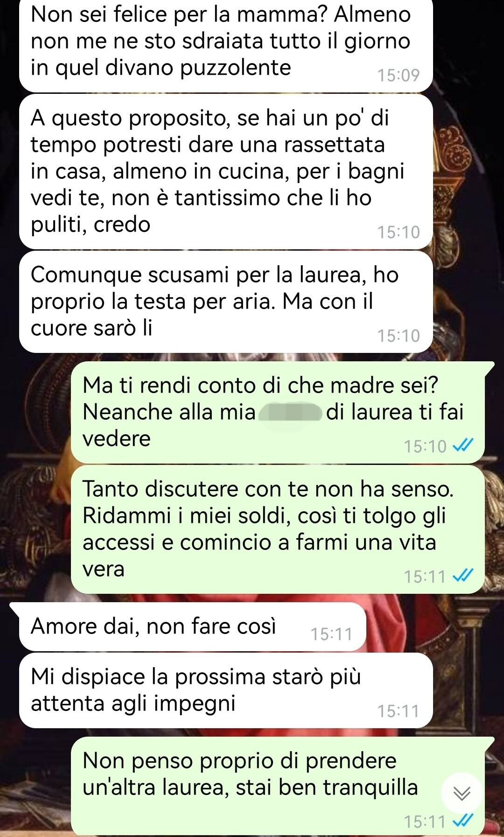Click the read receipt ticks at 15:10

[x=463, y=446]
